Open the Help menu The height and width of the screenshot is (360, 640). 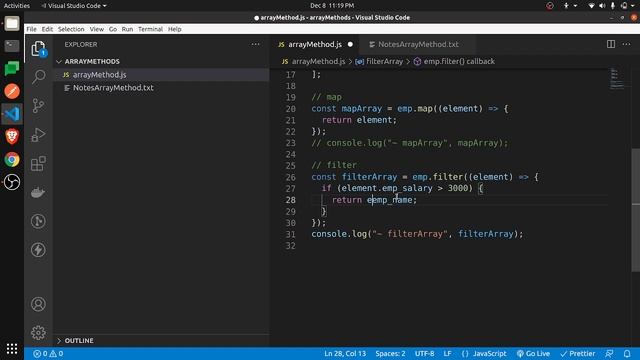click(x=175, y=29)
